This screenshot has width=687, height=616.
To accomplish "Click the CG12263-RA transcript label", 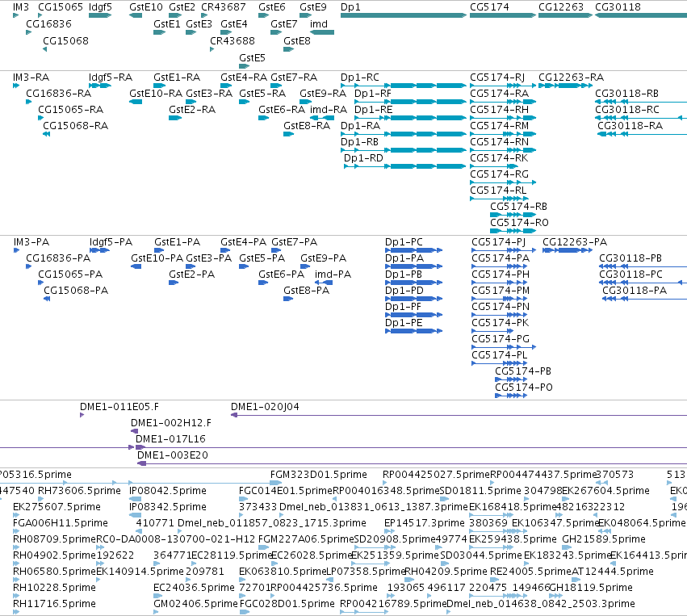I will click(572, 78).
